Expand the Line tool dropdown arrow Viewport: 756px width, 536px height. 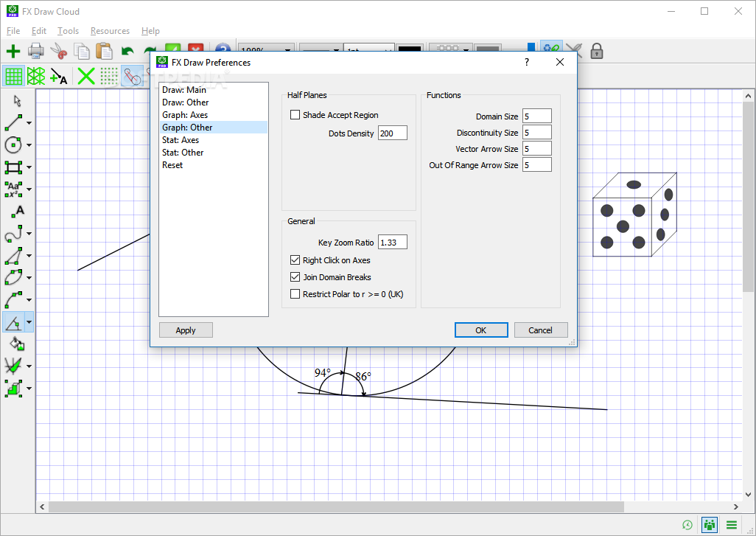[x=29, y=123]
